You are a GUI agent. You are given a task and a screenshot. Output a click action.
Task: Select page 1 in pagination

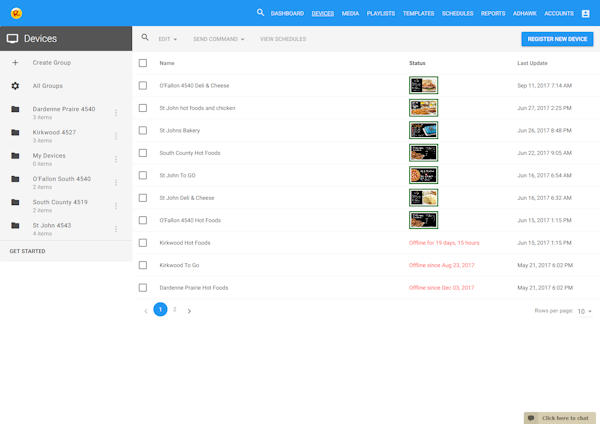tap(160, 309)
